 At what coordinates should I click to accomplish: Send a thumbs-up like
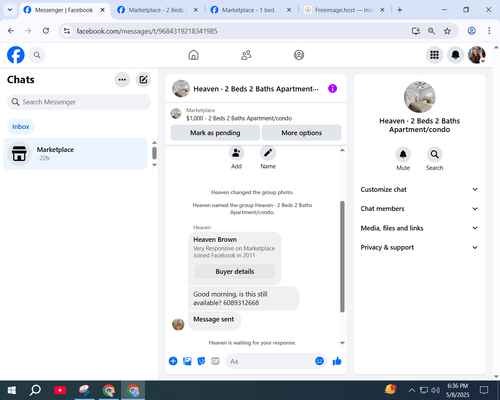click(x=337, y=361)
